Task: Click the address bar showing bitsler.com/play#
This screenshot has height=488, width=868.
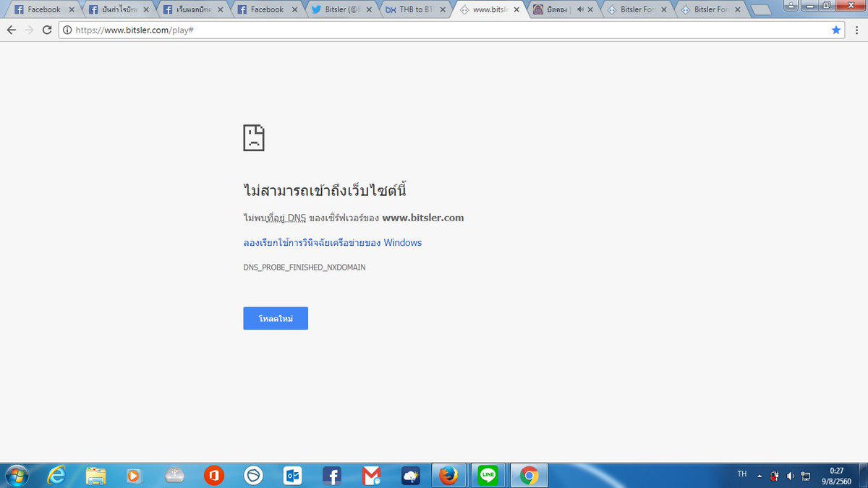Action: pos(453,30)
